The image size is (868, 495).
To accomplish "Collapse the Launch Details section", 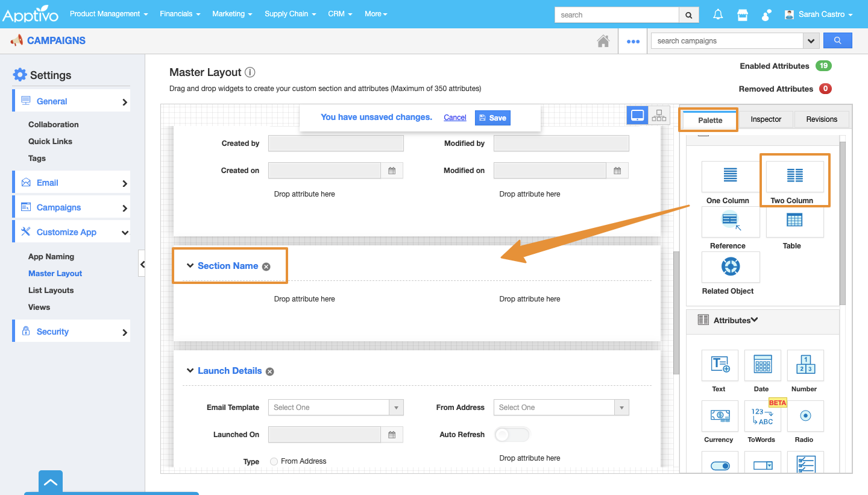I will click(x=190, y=371).
